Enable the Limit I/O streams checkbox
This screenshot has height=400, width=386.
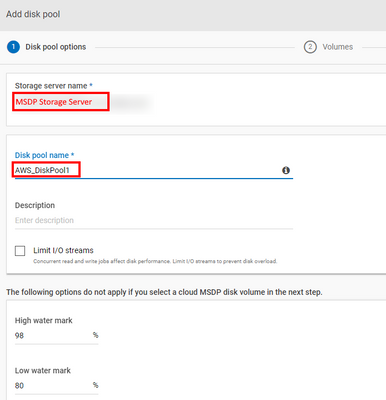20,251
